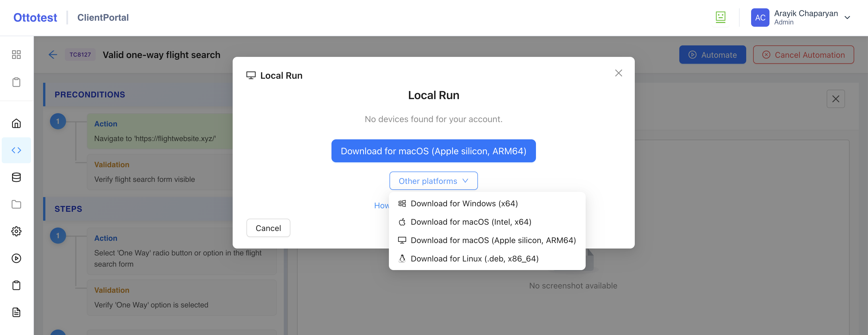Open the database icon in sidebar
This screenshot has width=868, height=335.
tap(16, 177)
